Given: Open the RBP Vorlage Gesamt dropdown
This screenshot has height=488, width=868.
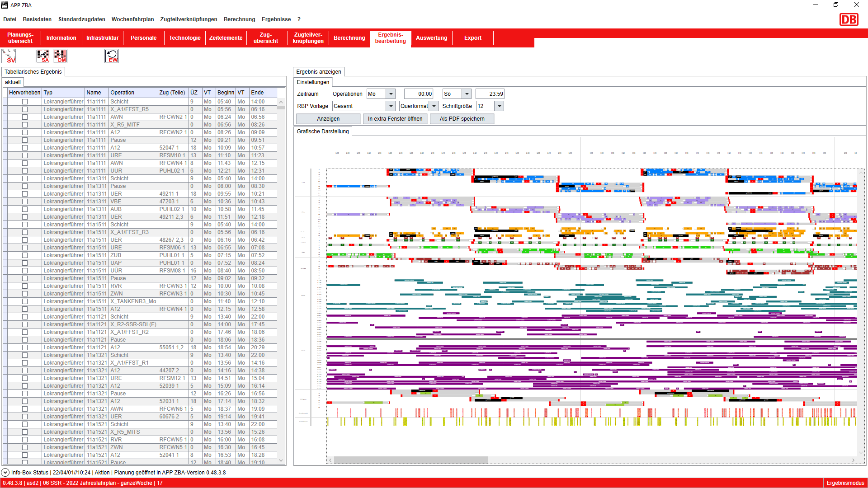Looking at the screenshot, I should (x=391, y=106).
